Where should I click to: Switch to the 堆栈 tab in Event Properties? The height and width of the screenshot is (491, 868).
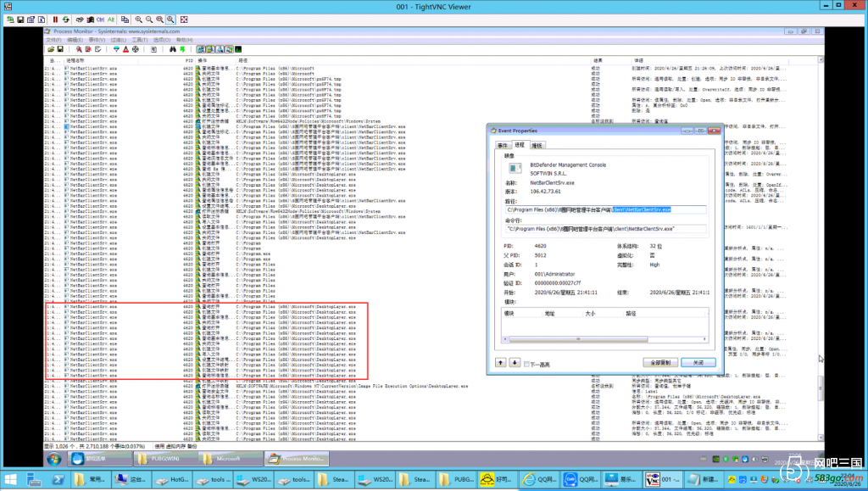pyautogui.click(x=537, y=146)
